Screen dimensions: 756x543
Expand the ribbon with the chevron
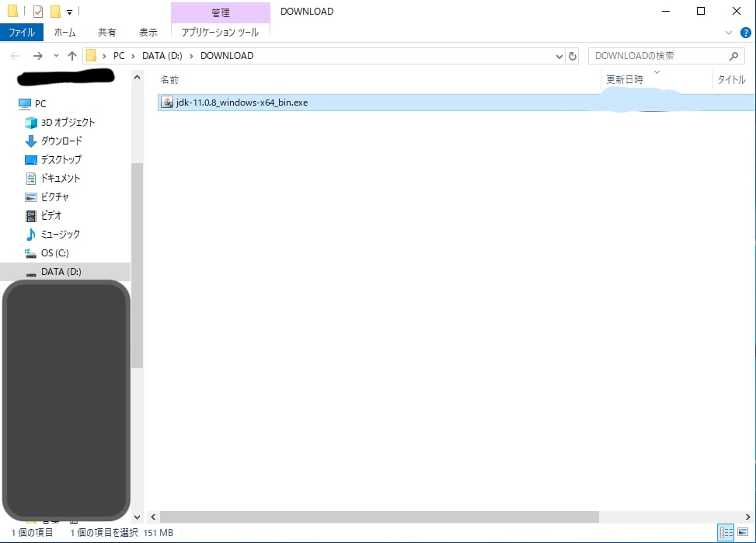[x=729, y=33]
